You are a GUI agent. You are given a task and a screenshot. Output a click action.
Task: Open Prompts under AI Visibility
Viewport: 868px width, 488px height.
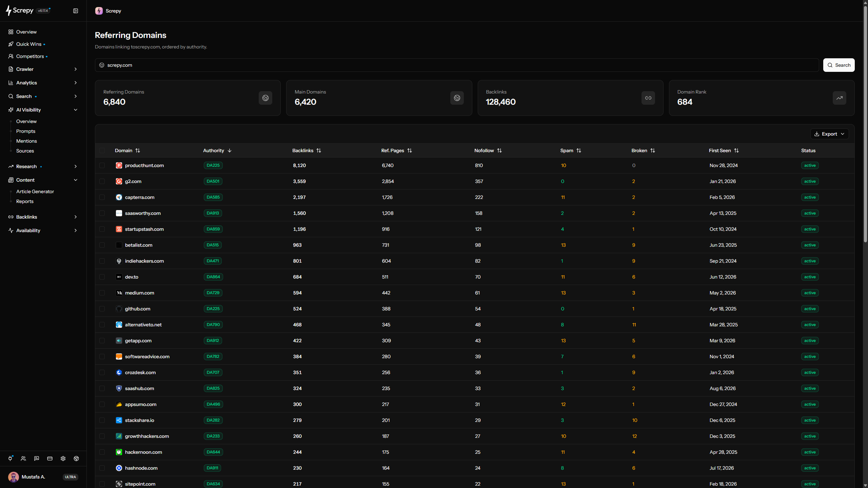(26, 131)
